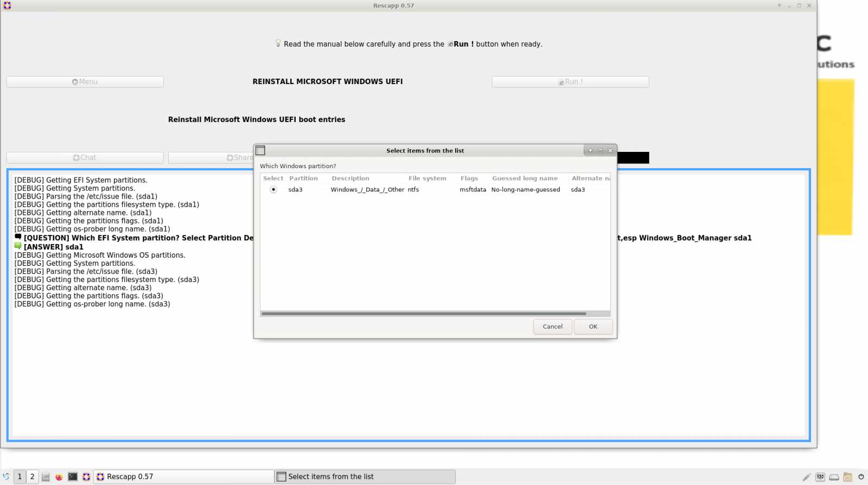Click the Alternate name column header

590,178
